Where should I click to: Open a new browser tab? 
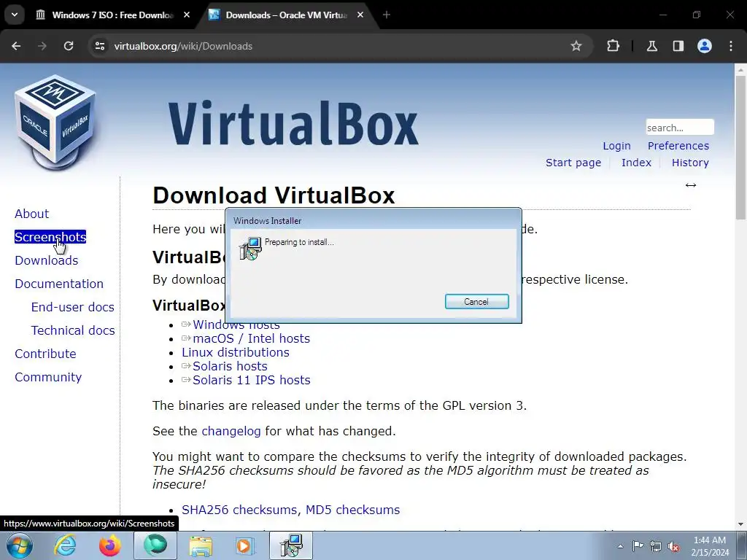click(x=387, y=15)
